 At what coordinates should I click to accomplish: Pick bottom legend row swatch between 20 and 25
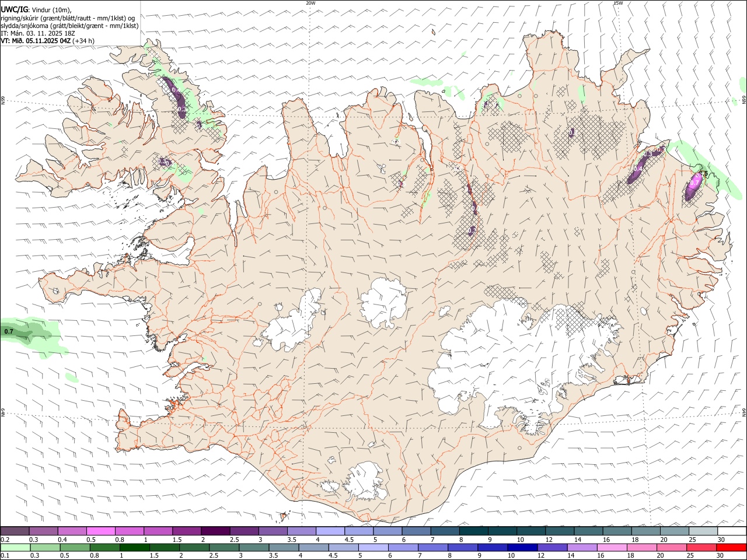[x=672, y=547]
